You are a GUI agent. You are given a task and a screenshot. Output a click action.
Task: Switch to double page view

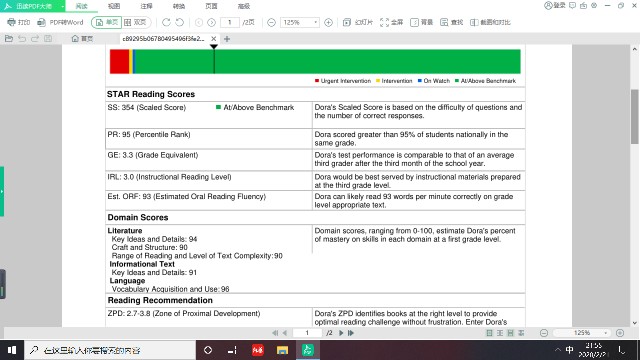click(135, 22)
